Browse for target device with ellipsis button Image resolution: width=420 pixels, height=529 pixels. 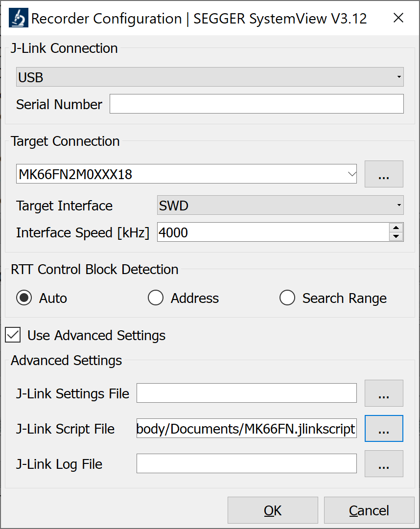click(x=384, y=174)
